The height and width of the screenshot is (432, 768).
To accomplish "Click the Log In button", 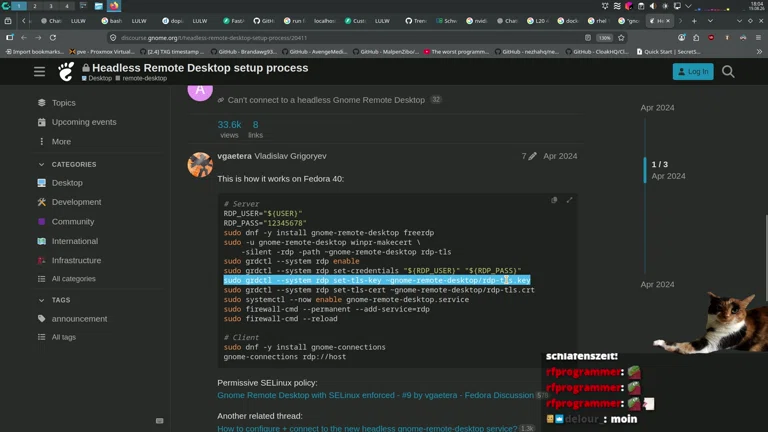I will pos(693,72).
